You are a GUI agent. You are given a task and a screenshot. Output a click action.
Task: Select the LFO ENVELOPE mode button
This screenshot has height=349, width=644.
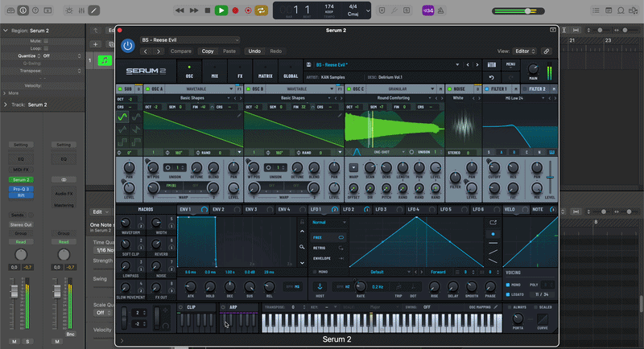click(x=328, y=259)
